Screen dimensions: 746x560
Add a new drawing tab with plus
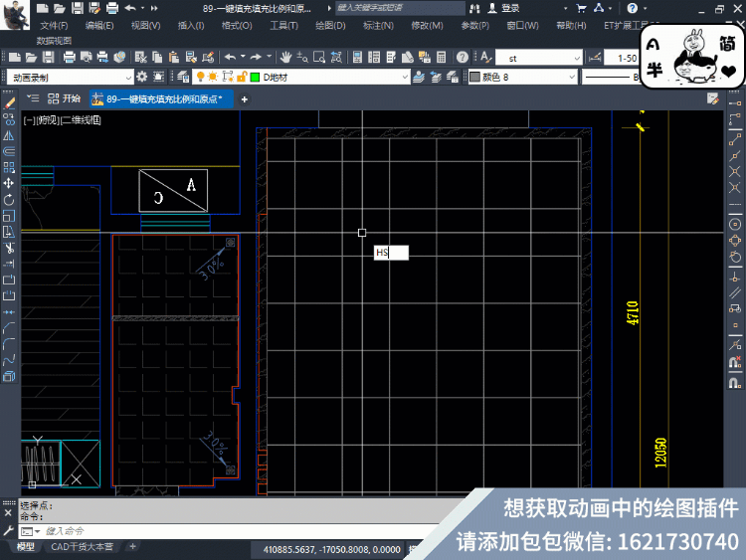244,98
